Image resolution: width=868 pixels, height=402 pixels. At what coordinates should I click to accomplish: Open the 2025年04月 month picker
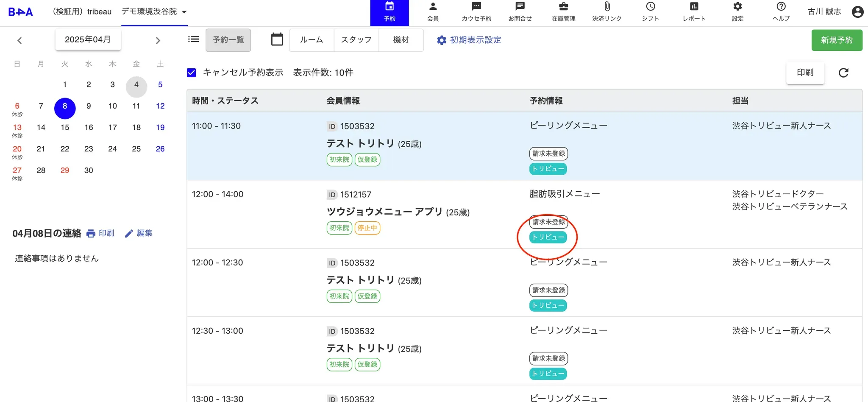pyautogui.click(x=88, y=40)
